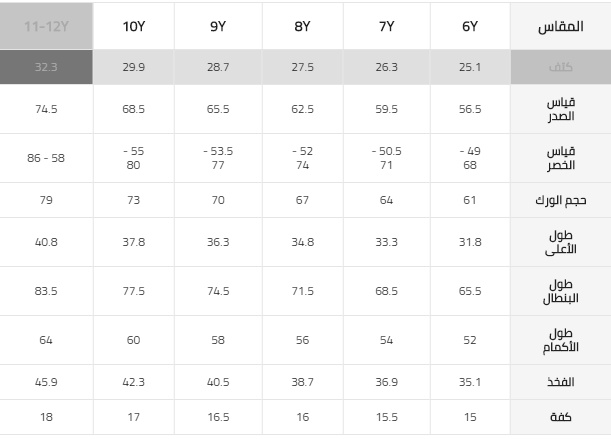Viewport: 611px width, 439px height.
Task: Click the قياس الخصر row label
Action: pyautogui.click(x=561, y=158)
